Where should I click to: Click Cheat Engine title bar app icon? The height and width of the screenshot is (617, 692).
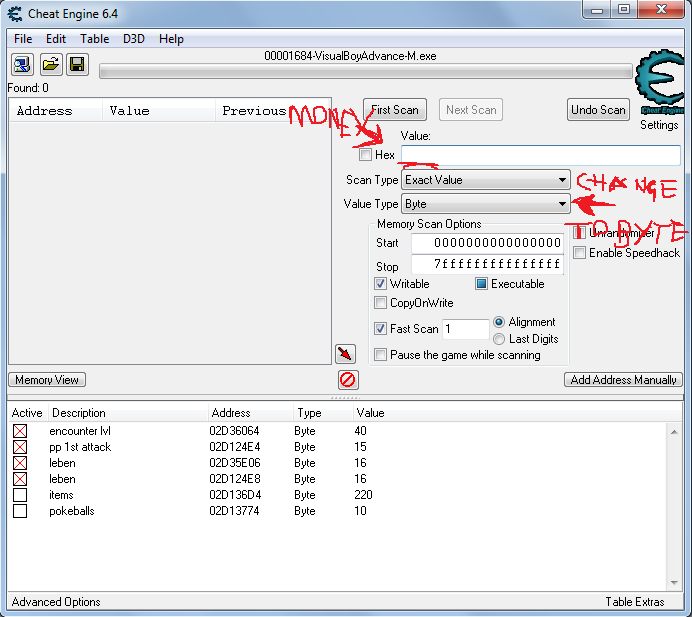pos(15,14)
